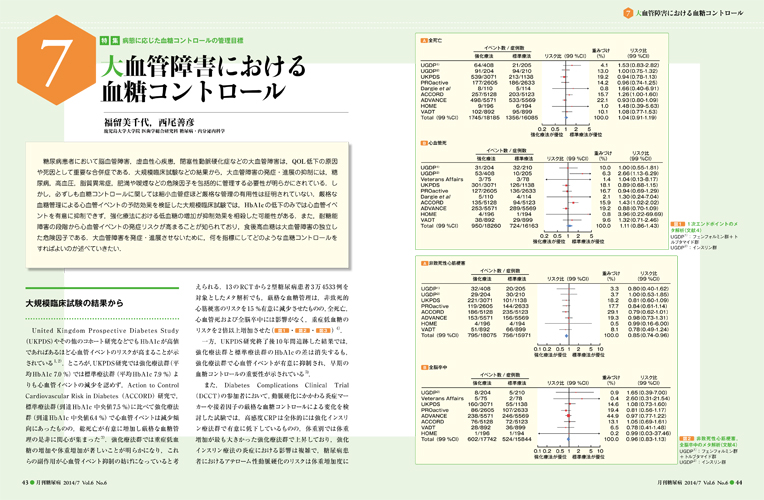
Task: Click the value 539/3071 in the UKPDS row
Action: point(483,77)
